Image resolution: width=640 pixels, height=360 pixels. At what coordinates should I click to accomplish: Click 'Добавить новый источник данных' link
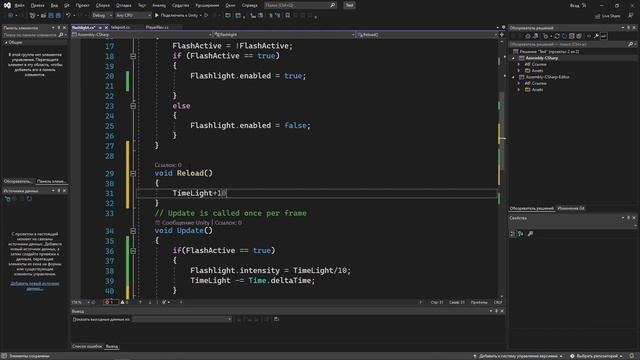35,286
